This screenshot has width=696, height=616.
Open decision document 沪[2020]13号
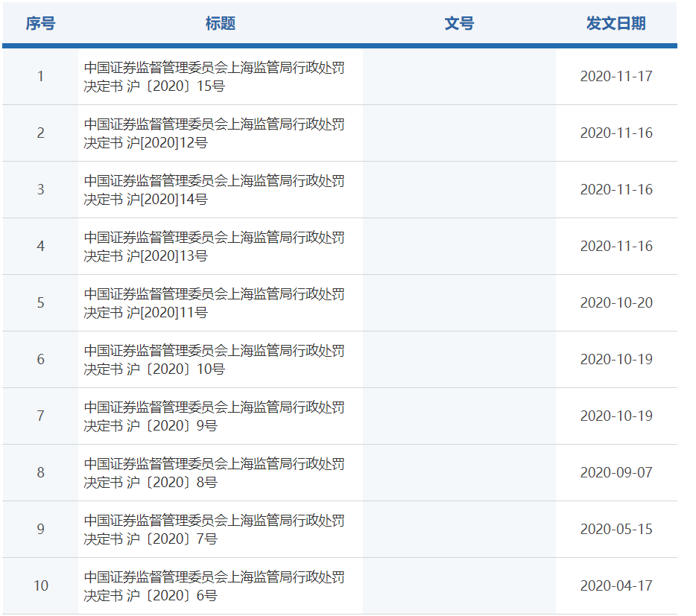214,247
